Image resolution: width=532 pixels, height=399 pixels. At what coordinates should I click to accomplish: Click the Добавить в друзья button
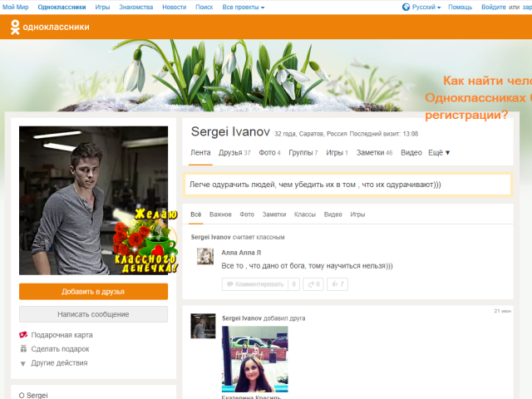[93, 292]
